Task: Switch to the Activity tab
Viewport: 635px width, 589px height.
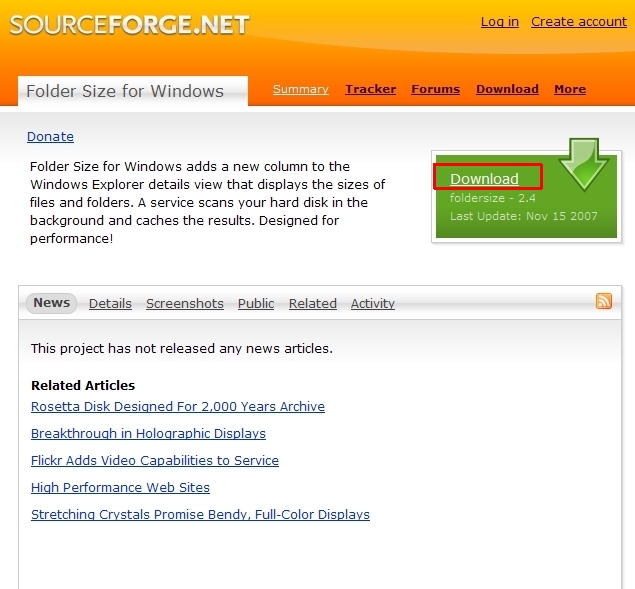Action: [373, 303]
